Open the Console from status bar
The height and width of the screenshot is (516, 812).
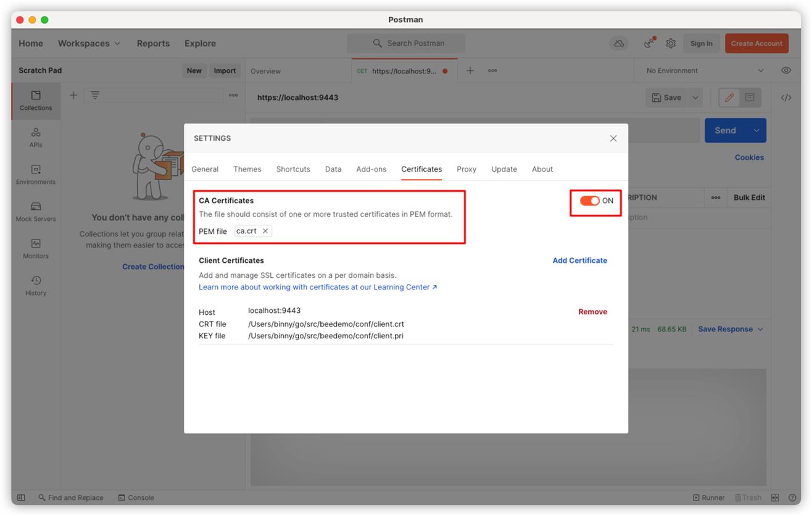(136, 497)
